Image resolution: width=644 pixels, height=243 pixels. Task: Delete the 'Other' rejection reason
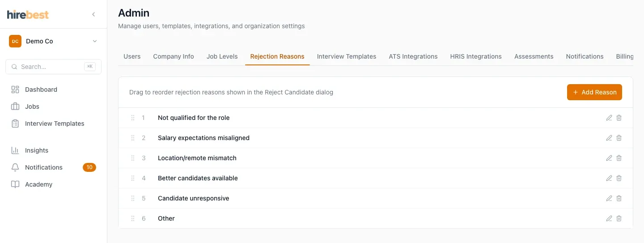pyautogui.click(x=619, y=218)
